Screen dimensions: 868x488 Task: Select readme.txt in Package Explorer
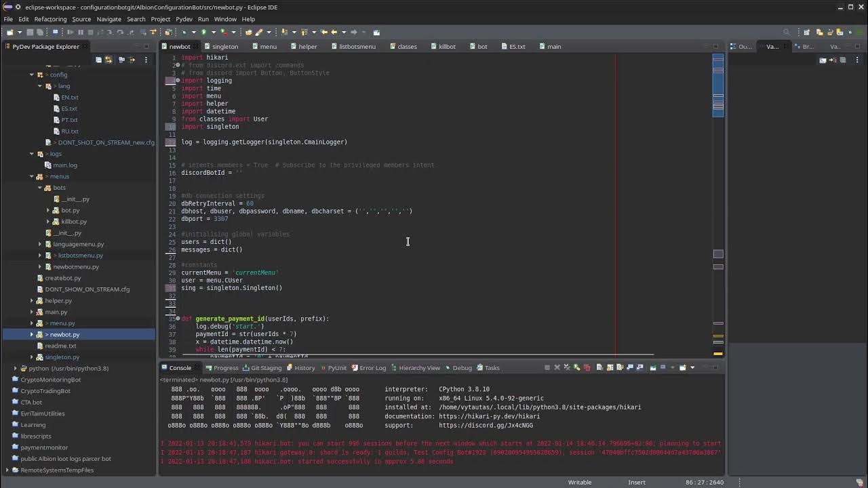pyautogui.click(x=60, y=346)
